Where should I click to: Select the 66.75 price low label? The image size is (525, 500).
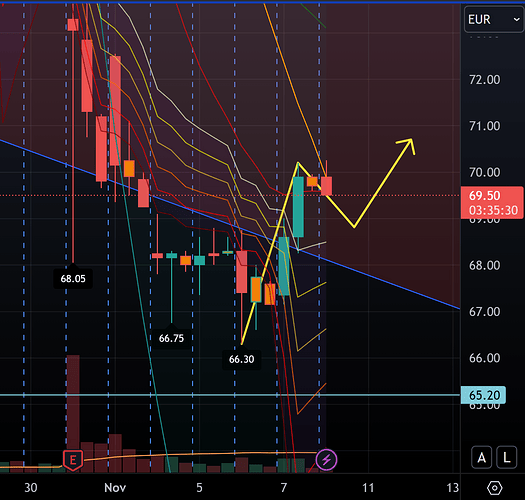pyautogui.click(x=171, y=338)
